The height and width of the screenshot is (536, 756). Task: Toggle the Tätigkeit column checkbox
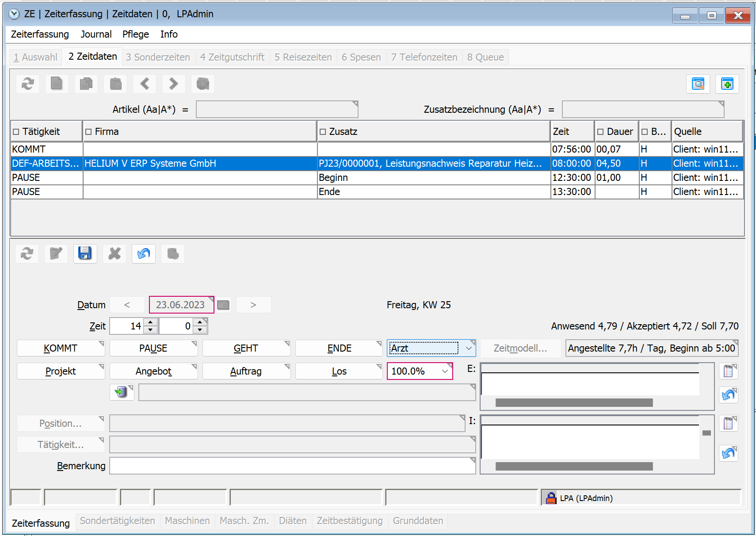[x=16, y=132]
